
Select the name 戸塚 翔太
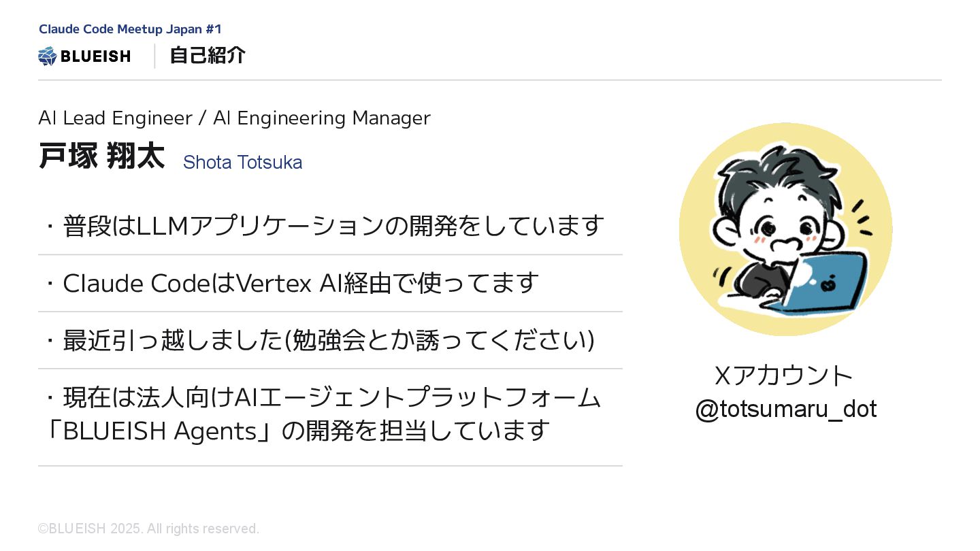pyautogui.click(x=101, y=156)
